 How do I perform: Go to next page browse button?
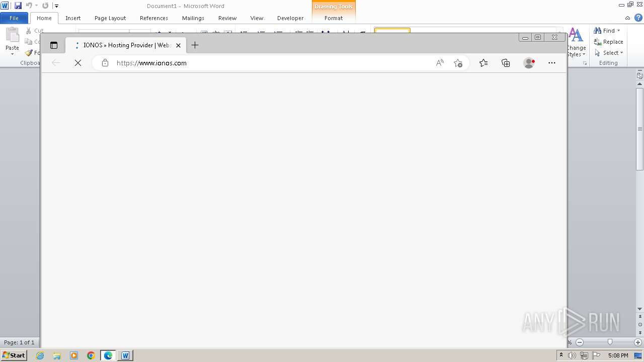(x=640, y=333)
